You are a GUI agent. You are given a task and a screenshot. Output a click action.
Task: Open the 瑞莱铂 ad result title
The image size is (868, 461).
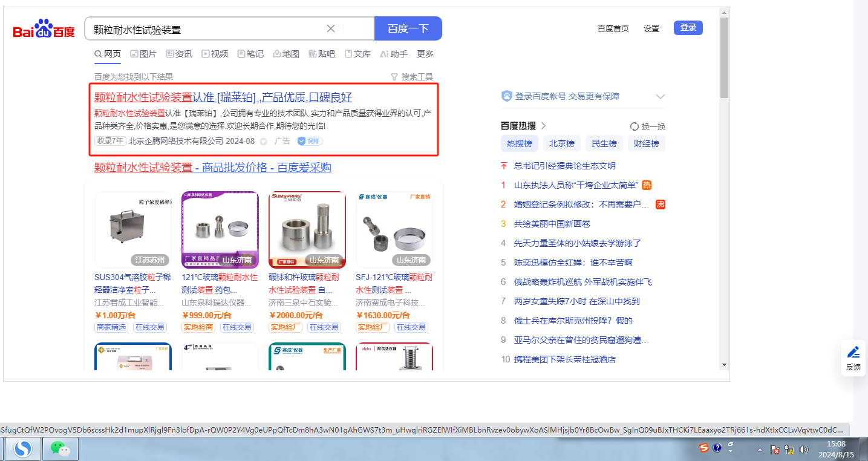click(x=223, y=97)
